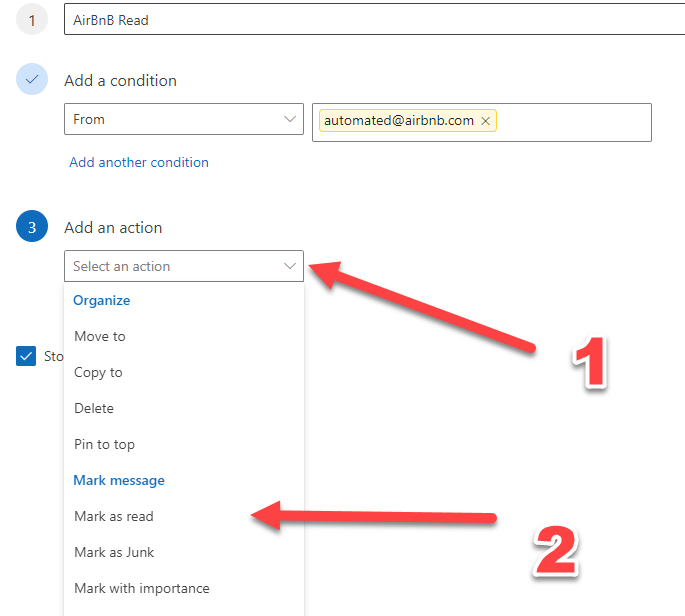Click the chevron on the action dropdown

[290, 266]
